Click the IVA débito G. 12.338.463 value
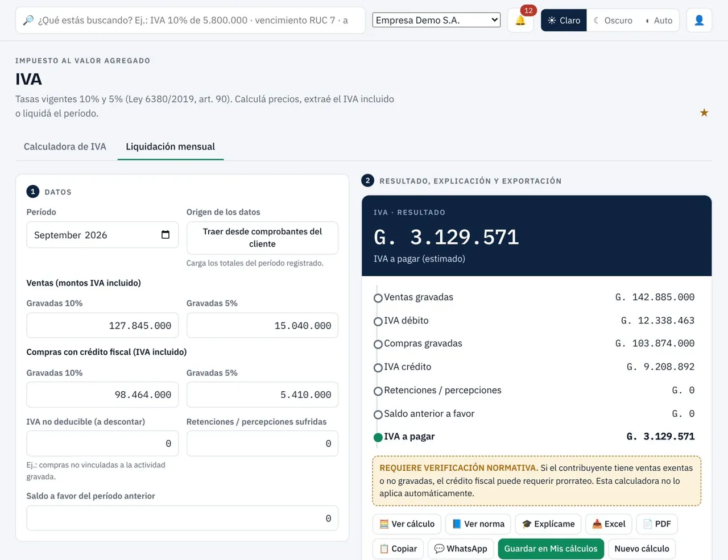 pyautogui.click(x=657, y=321)
